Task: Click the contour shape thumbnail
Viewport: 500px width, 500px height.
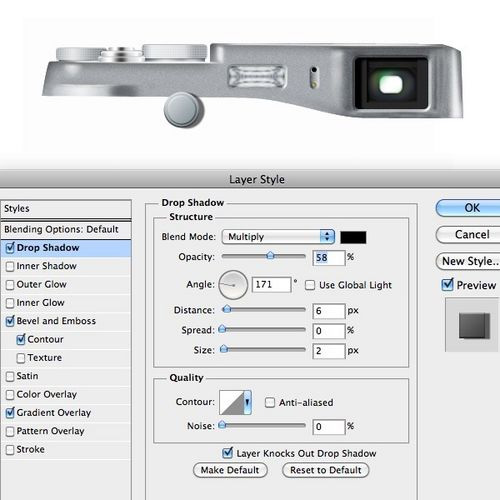Action: [x=232, y=402]
